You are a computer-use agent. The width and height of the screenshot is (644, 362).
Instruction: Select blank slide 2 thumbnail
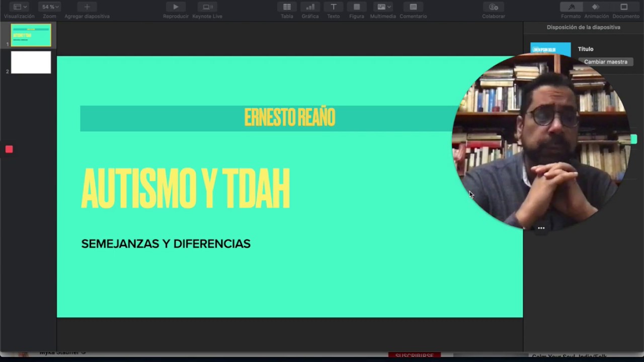coord(31,62)
